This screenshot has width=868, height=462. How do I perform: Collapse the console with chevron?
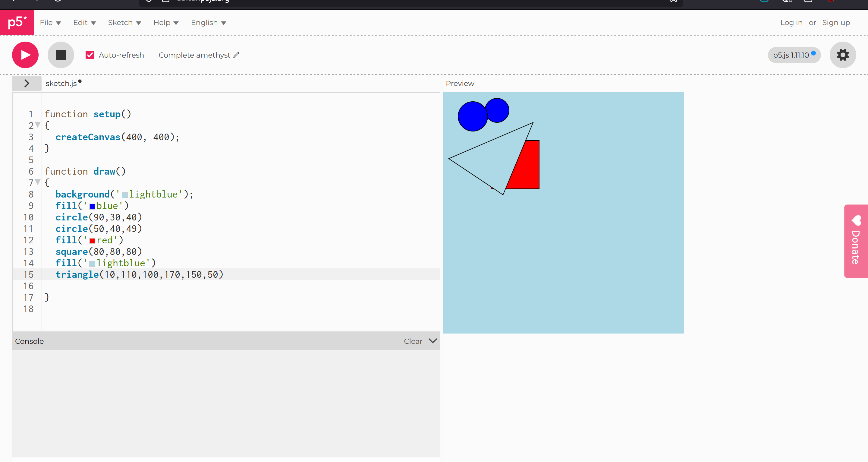433,341
